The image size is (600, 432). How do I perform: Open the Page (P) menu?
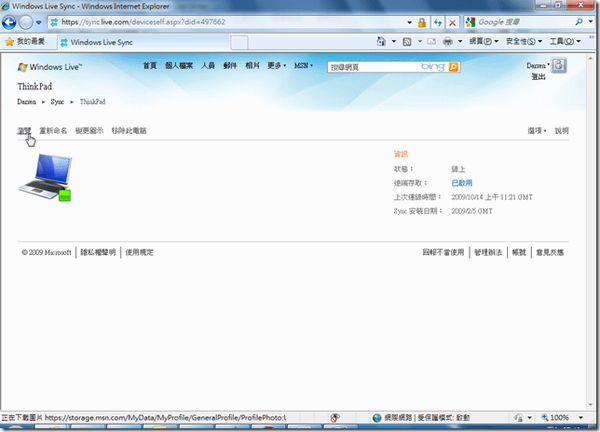484,41
